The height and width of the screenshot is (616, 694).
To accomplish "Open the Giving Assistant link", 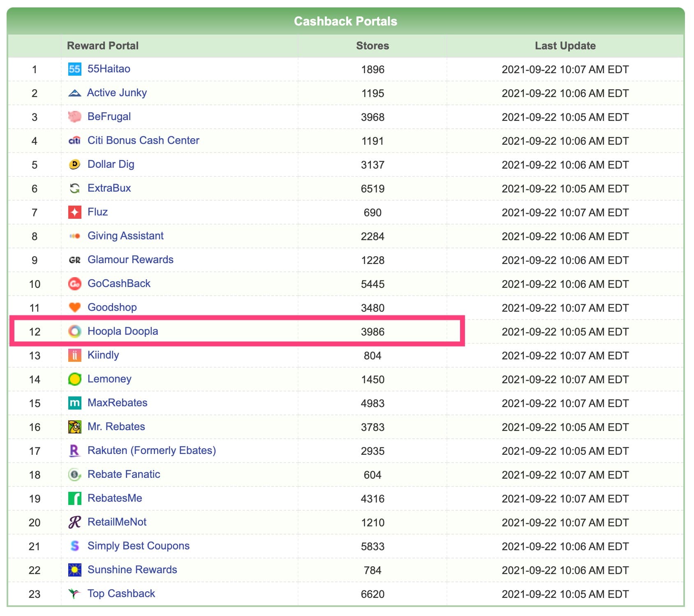I will 125,236.
